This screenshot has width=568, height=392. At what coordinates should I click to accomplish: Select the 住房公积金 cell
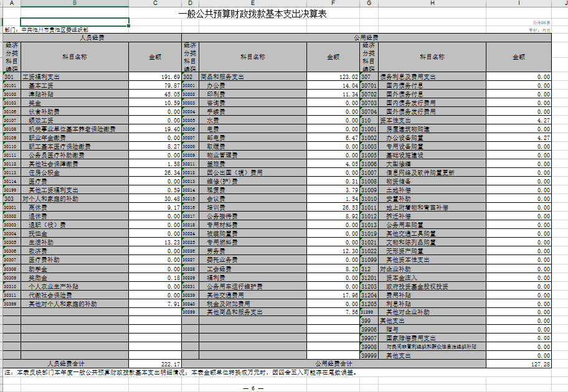[75, 172]
